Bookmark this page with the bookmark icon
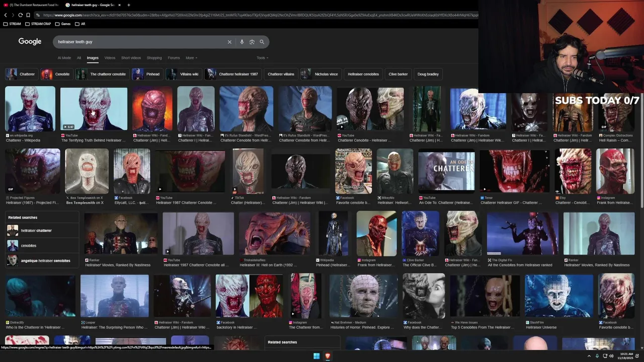The width and height of the screenshot is (644, 362). pyautogui.click(x=28, y=15)
